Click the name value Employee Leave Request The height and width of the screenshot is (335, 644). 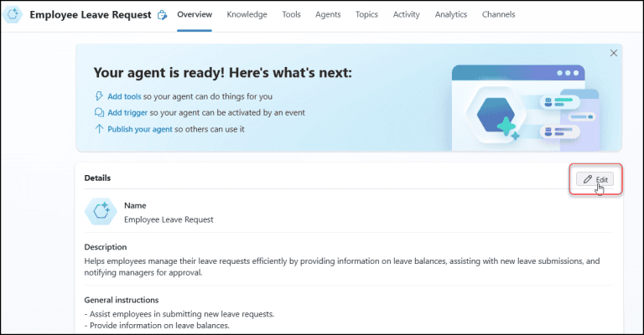click(x=169, y=219)
